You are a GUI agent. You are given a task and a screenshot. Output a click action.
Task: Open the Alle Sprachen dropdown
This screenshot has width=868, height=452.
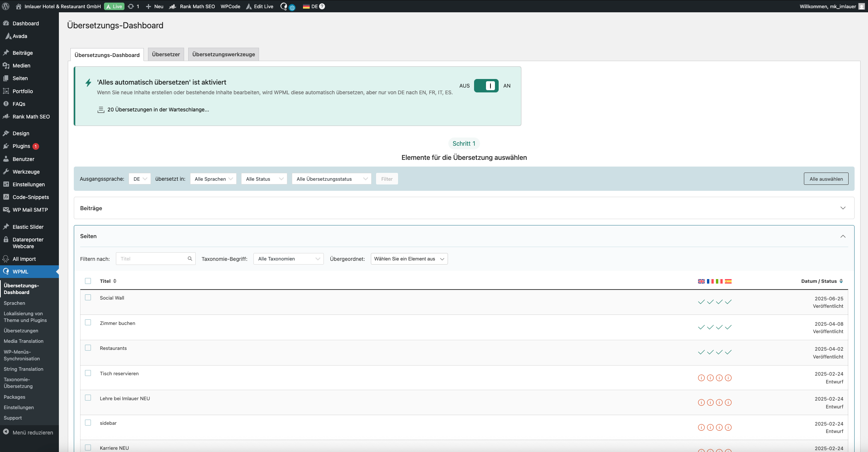213,179
